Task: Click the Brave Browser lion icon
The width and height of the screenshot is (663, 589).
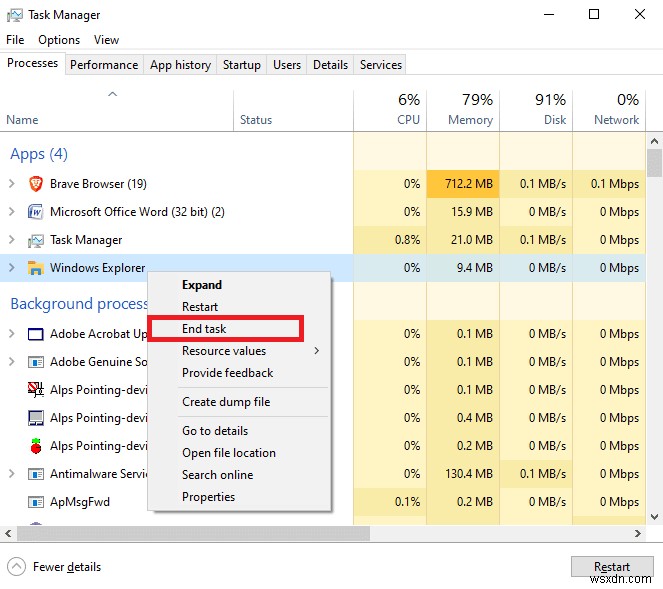Action: click(36, 184)
